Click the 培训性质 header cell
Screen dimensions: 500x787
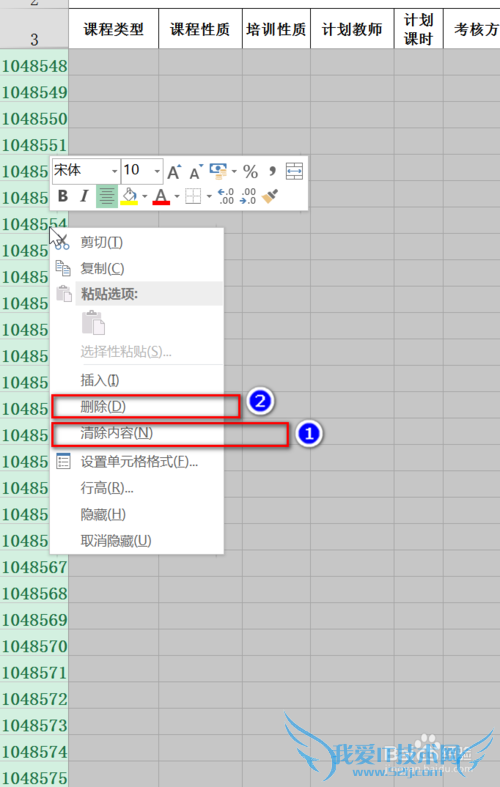pyautogui.click(x=276, y=29)
